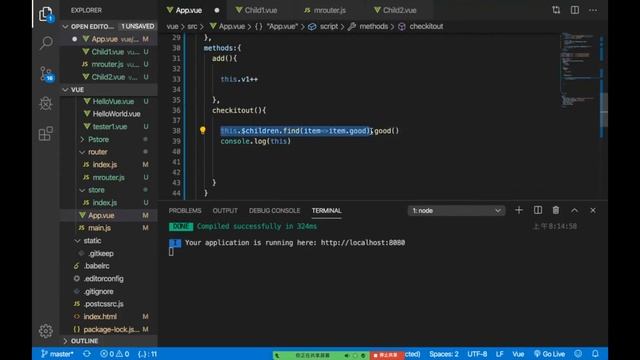Open the Manage gear menu
640x360 pixels.
click(x=46, y=331)
